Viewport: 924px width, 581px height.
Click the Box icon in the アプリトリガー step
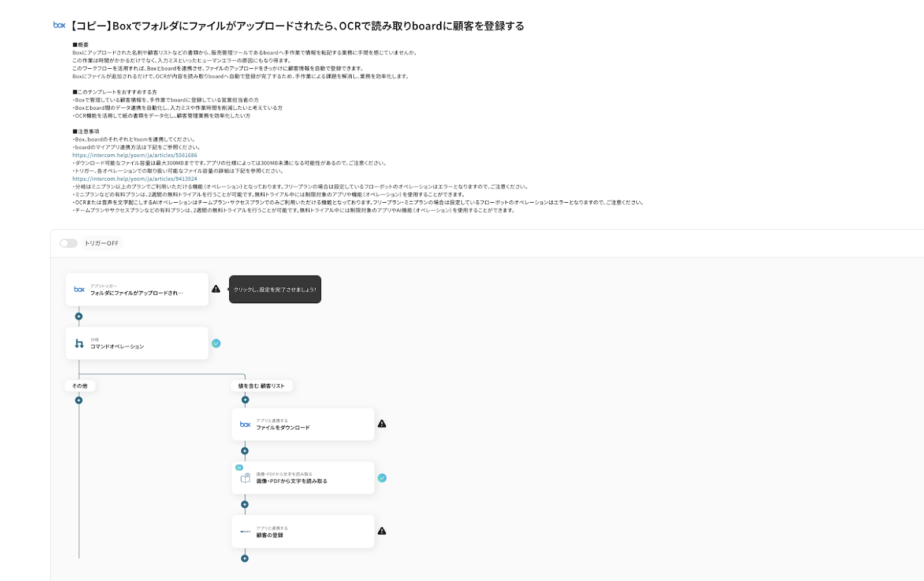tap(79, 289)
